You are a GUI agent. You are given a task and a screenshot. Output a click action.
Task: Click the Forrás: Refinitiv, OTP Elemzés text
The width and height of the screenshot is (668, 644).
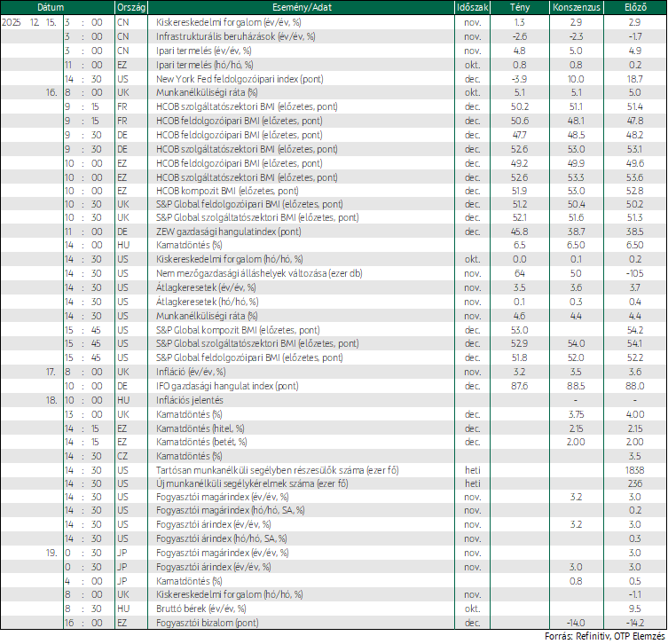tap(605, 636)
